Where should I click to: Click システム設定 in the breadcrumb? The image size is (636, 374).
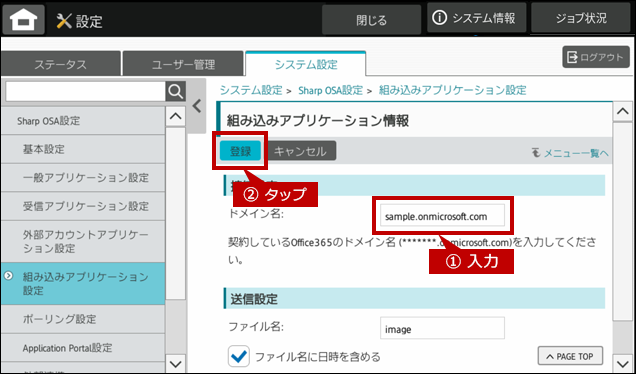[x=251, y=90]
